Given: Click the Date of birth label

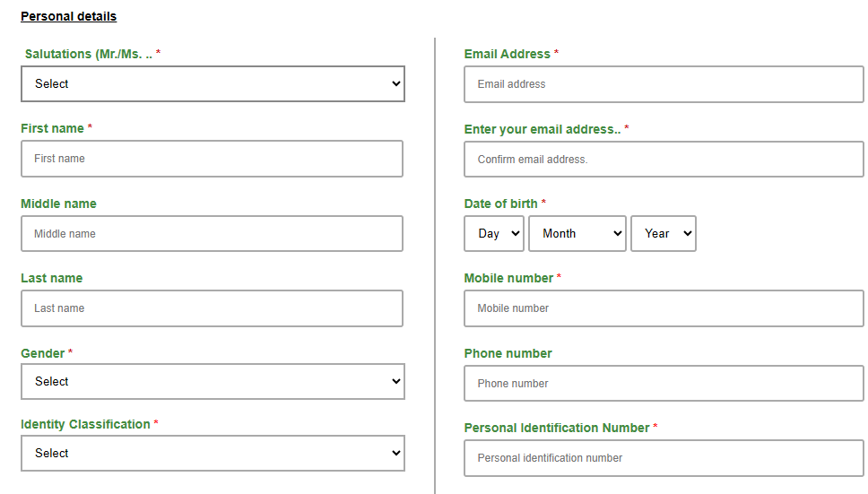Looking at the screenshot, I should pyautogui.click(x=500, y=204).
